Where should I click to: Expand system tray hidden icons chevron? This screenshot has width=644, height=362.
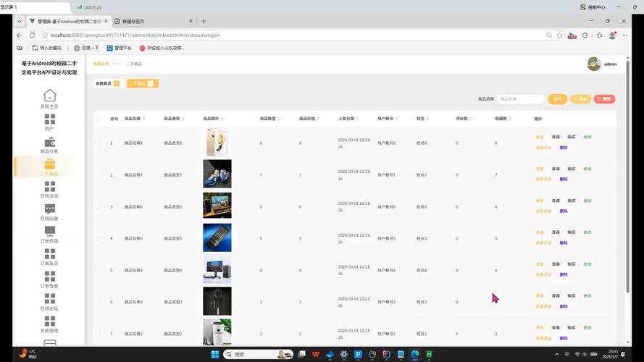(x=556, y=354)
